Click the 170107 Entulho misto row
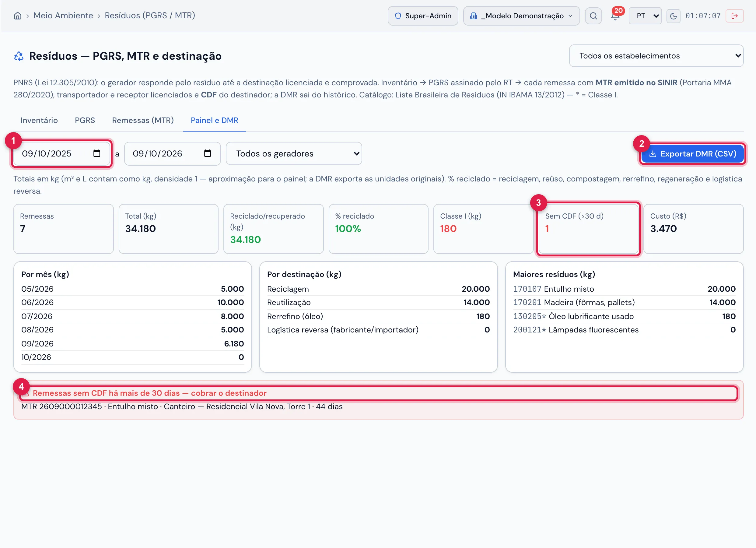Image resolution: width=756 pixels, height=548 pixels. coord(624,289)
